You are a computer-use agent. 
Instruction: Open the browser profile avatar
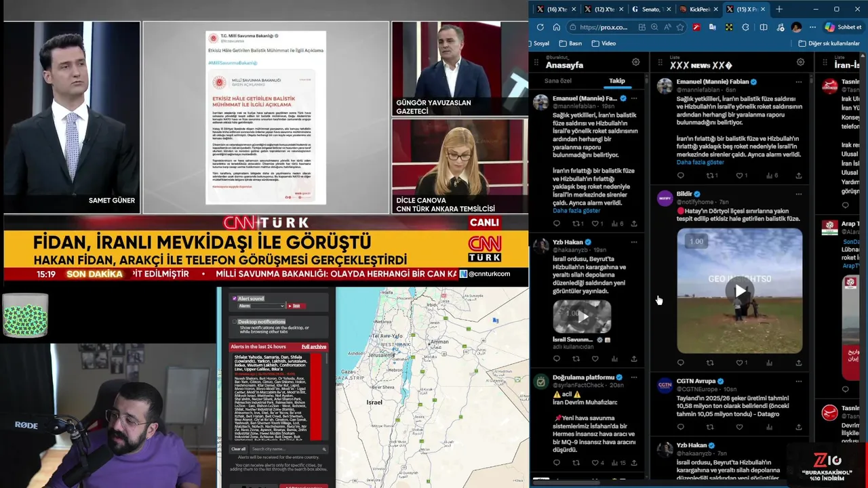click(796, 27)
